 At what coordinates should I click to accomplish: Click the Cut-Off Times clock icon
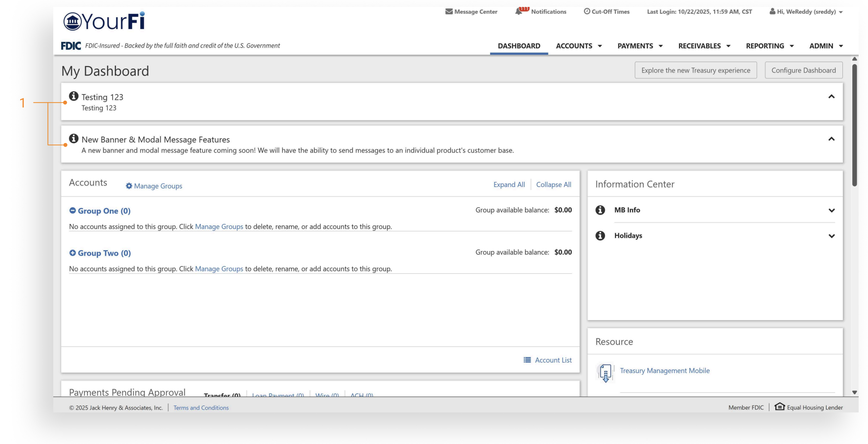pyautogui.click(x=587, y=11)
